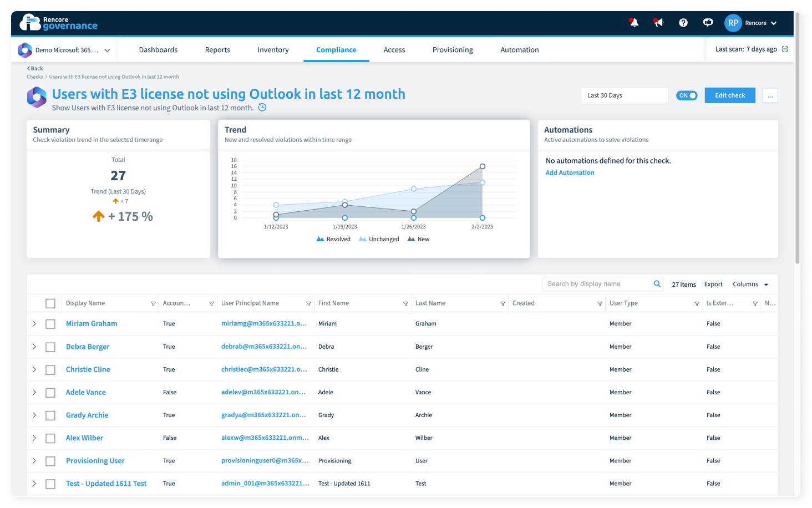Screen dimensions: 812x508
Task: Click the RP user avatar
Action: 733,23
